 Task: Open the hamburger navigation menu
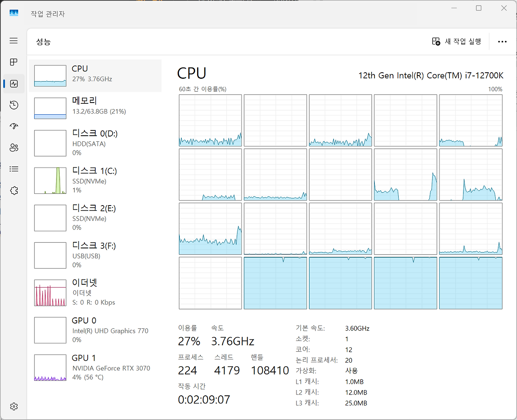pyautogui.click(x=14, y=41)
